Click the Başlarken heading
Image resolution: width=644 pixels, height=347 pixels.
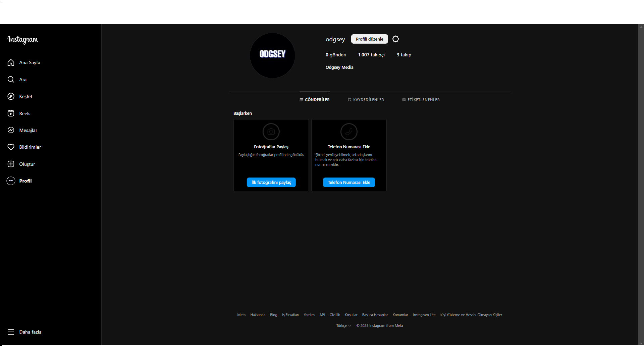[x=243, y=113]
